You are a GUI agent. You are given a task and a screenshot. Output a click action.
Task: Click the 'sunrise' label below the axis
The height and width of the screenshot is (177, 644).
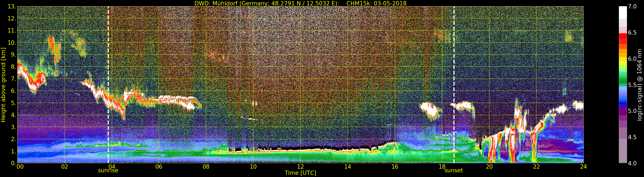point(108,171)
